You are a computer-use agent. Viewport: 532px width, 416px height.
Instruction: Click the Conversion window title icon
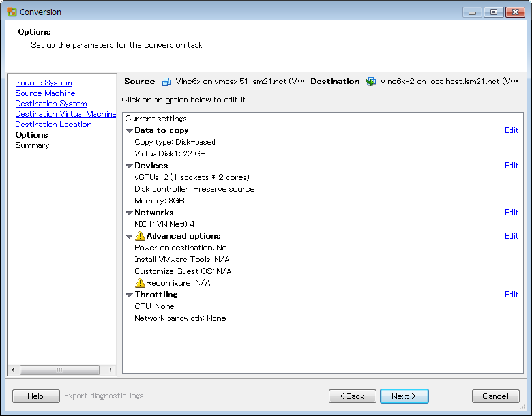12,12
